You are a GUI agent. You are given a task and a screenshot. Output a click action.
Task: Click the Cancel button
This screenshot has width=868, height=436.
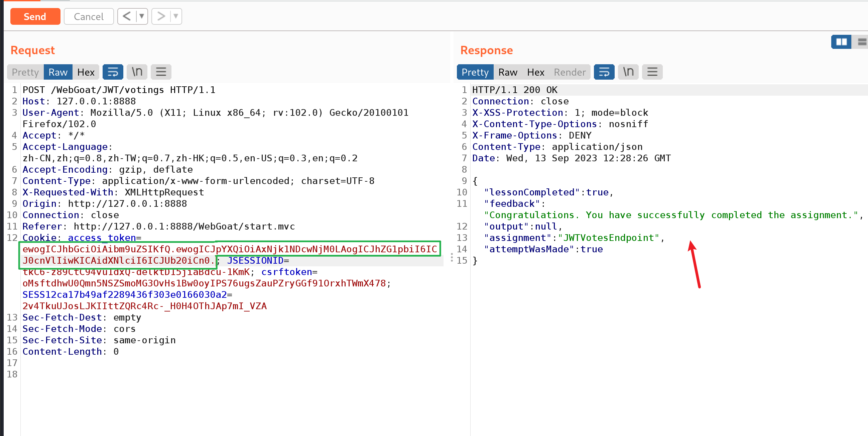pyautogui.click(x=89, y=16)
